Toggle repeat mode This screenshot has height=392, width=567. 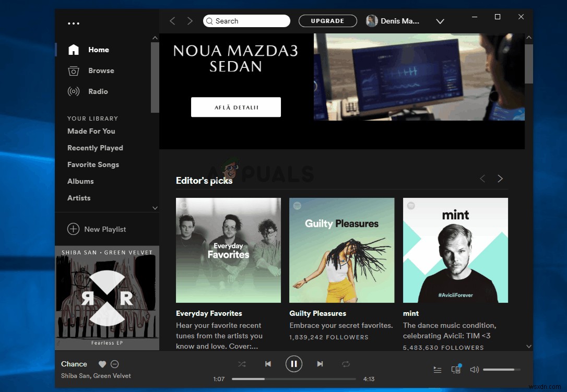pos(346,364)
